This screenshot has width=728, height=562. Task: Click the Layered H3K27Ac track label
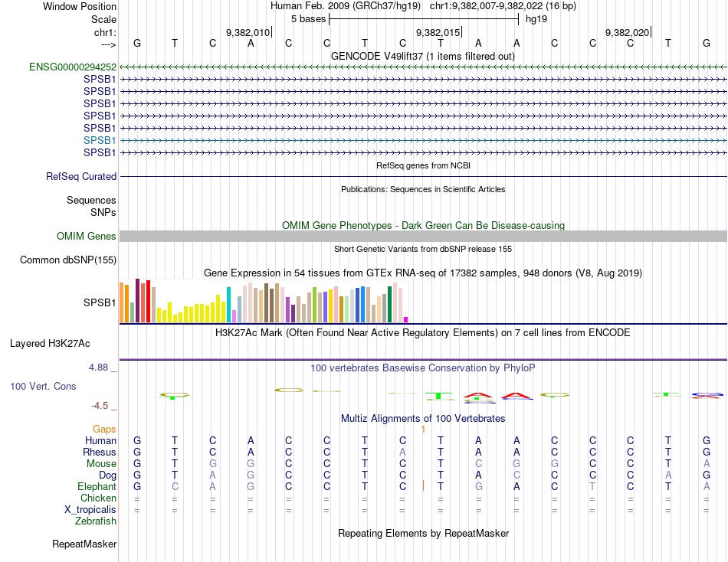point(50,344)
